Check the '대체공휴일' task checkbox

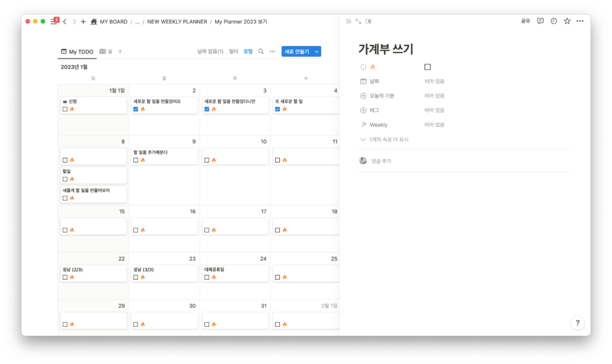(x=207, y=277)
